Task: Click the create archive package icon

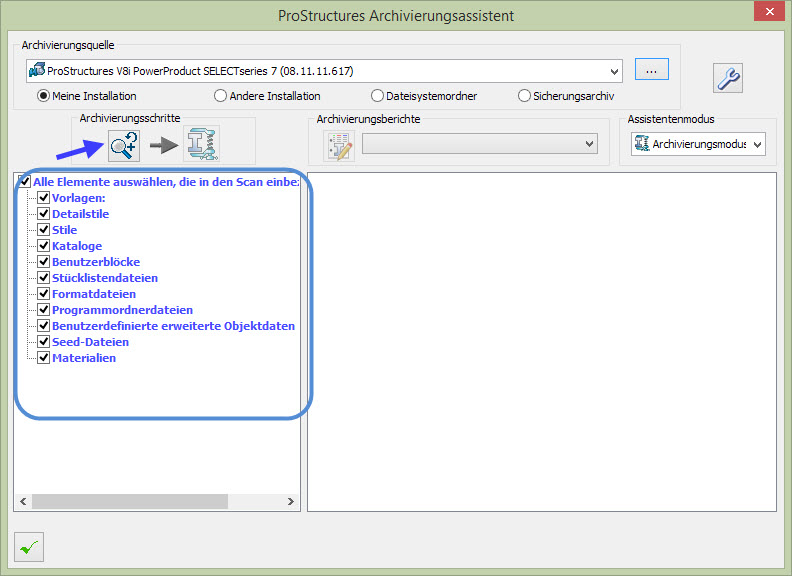Action: [x=202, y=144]
